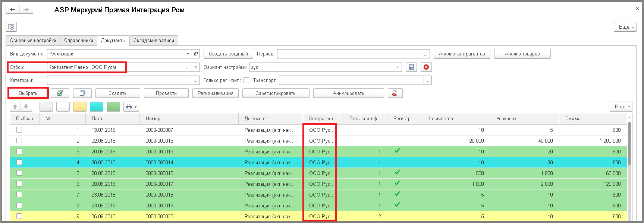Clear the Отбор filter with the X
The width and height of the screenshot is (644, 223).
196,67
